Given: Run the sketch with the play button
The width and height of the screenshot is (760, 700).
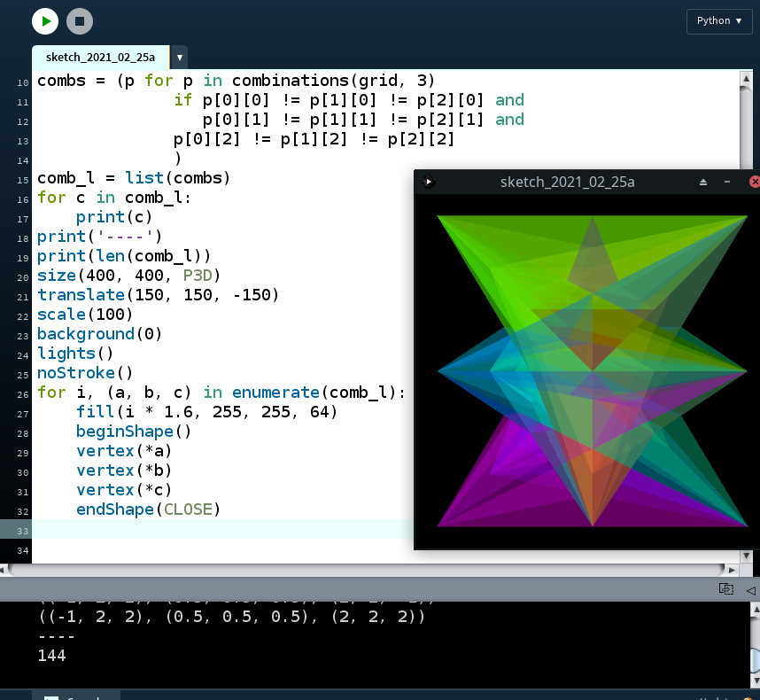Looking at the screenshot, I should click(45, 21).
